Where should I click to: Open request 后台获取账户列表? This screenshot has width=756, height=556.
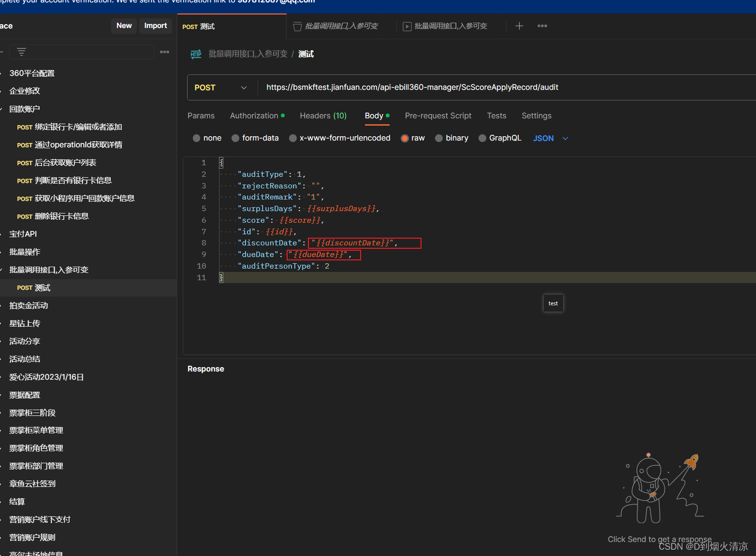(65, 163)
